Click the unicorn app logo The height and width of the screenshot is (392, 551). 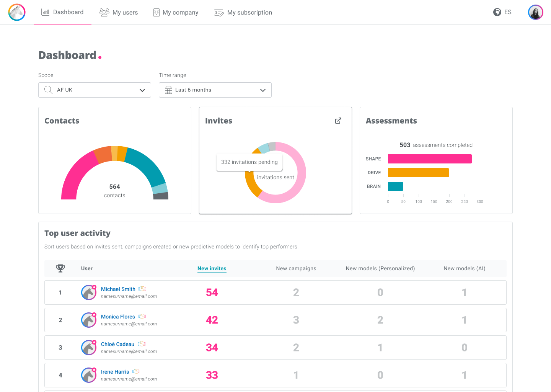[x=17, y=12]
